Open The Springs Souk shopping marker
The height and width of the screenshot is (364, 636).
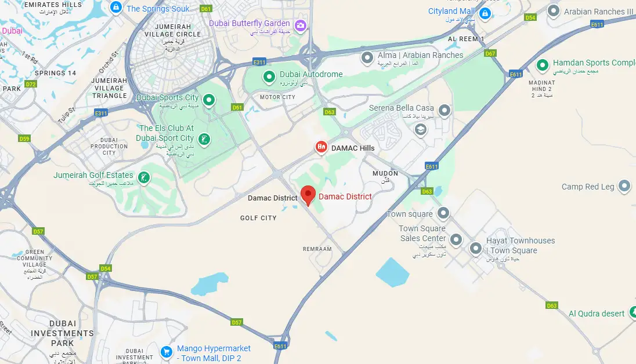pyautogui.click(x=116, y=8)
